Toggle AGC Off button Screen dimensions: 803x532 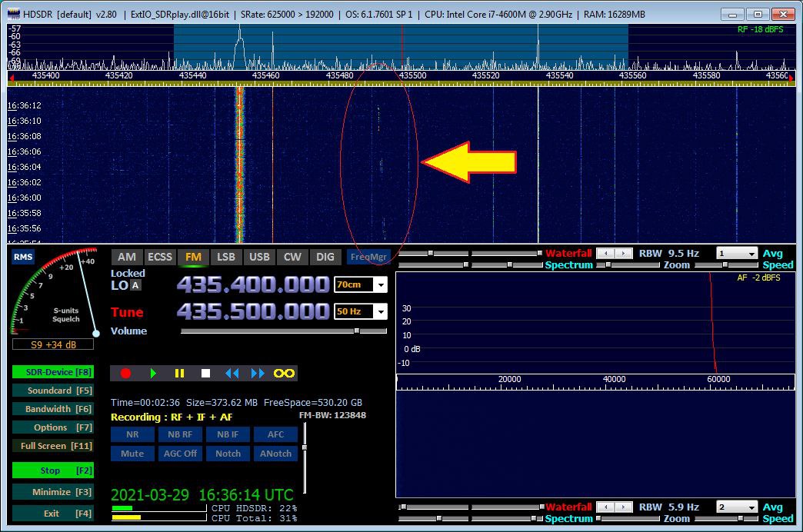point(180,454)
